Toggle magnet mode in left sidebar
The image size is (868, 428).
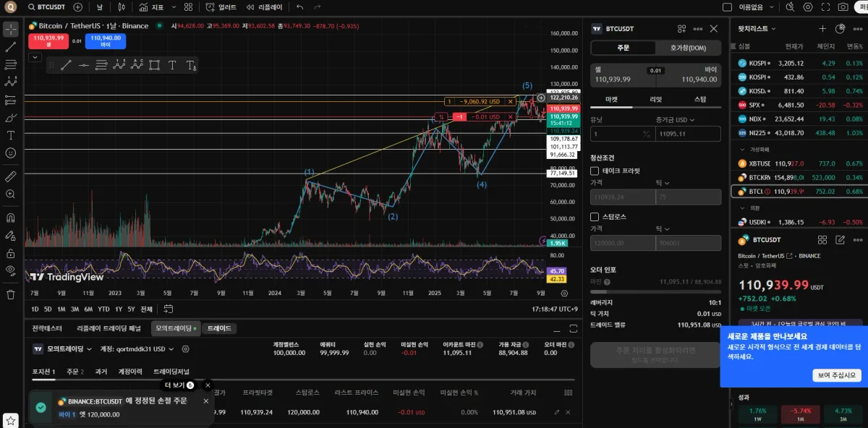[x=11, y=217]
